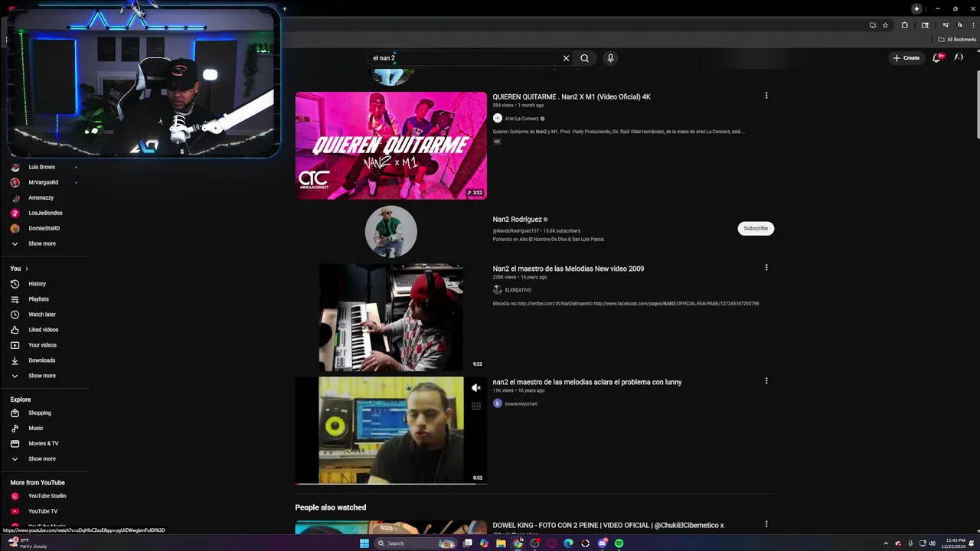This screenshot has width=980, height=551.
Task: Open ELKREATIVO channel link
Action: pos(518,290)
